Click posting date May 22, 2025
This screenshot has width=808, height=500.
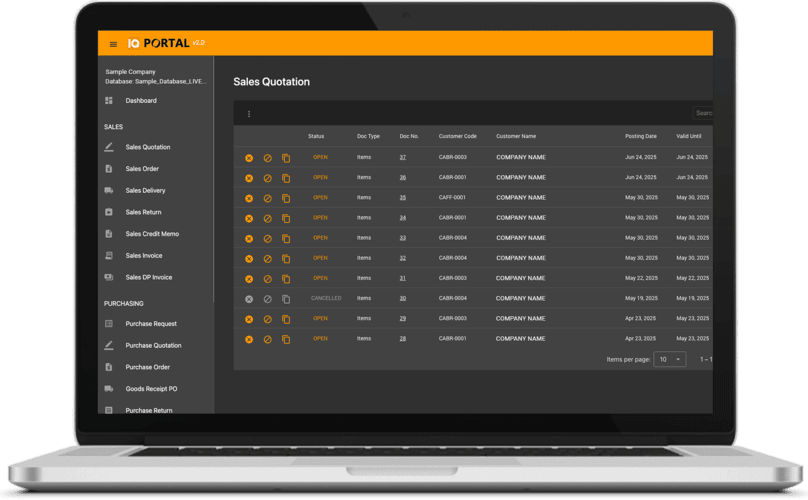[x=641, y=278]
